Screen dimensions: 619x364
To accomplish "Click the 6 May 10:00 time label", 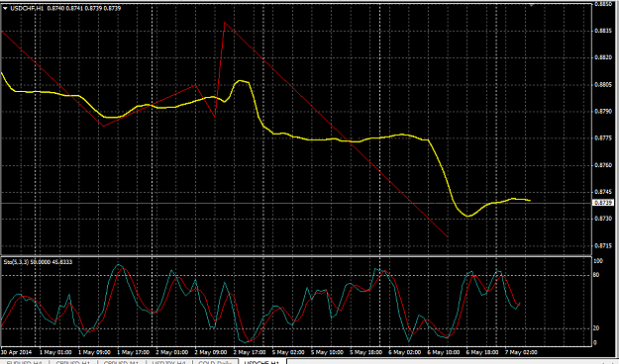I will [443, 352].
